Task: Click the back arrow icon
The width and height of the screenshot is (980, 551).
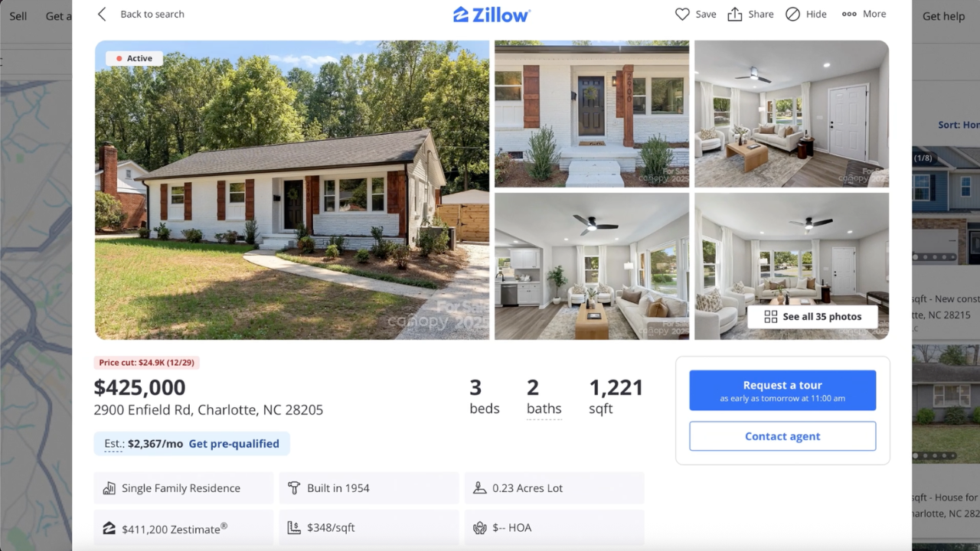Action: [x=103, y=14]
